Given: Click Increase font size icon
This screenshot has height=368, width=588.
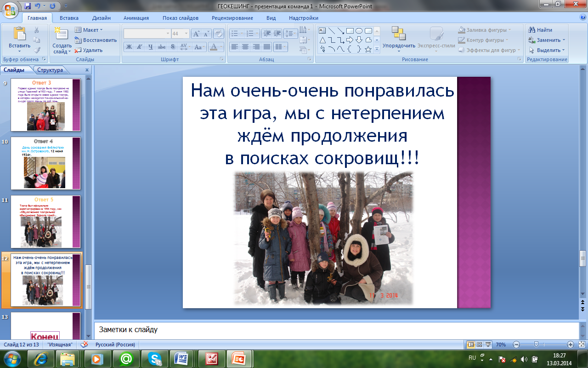Looking at the screenshot, I should click(x=196, y=34).
